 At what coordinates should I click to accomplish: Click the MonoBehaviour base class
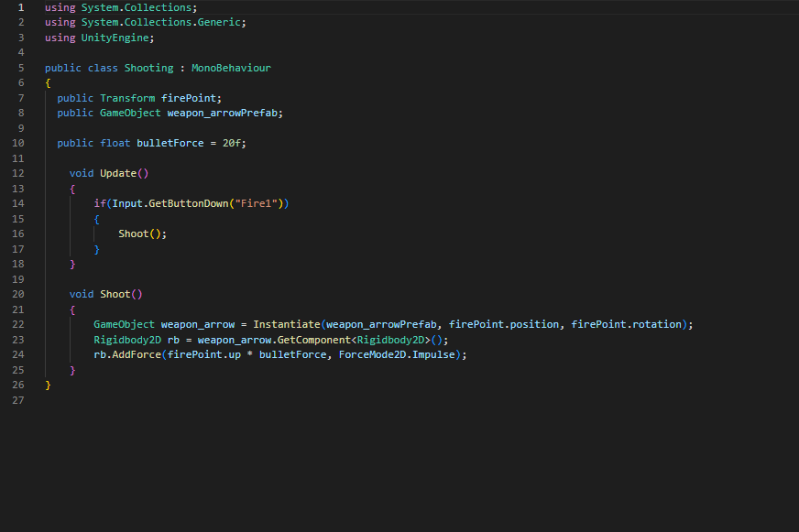point(231,68)
